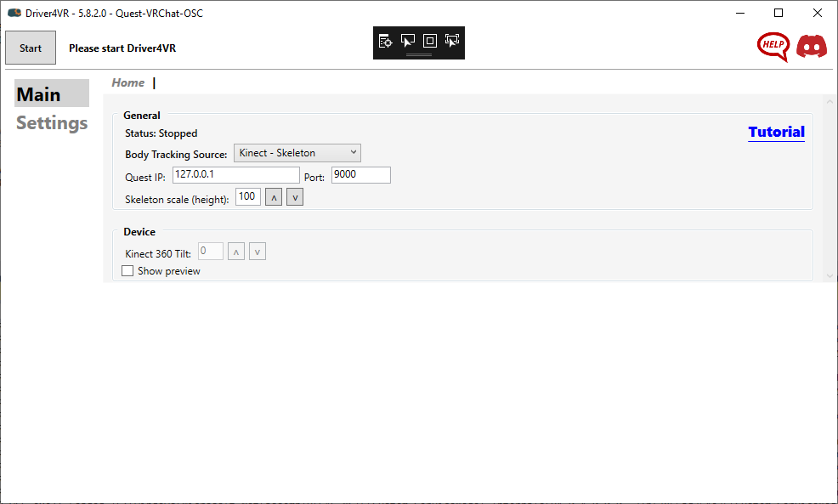Click the square layout icon in the black toolbar
Viewport: 838px width, 504px height.
click(x=429, y=41)
